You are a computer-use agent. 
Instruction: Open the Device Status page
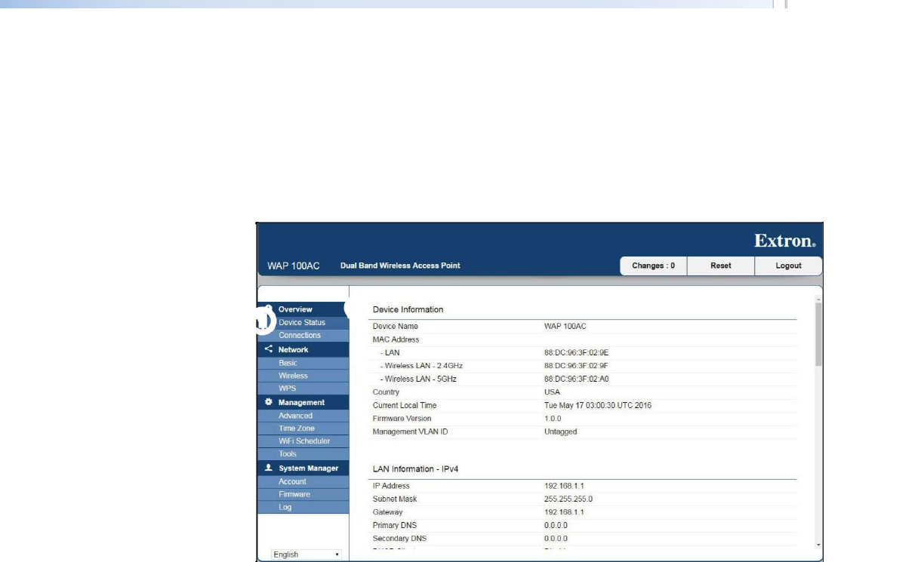[x=302, y=323]
